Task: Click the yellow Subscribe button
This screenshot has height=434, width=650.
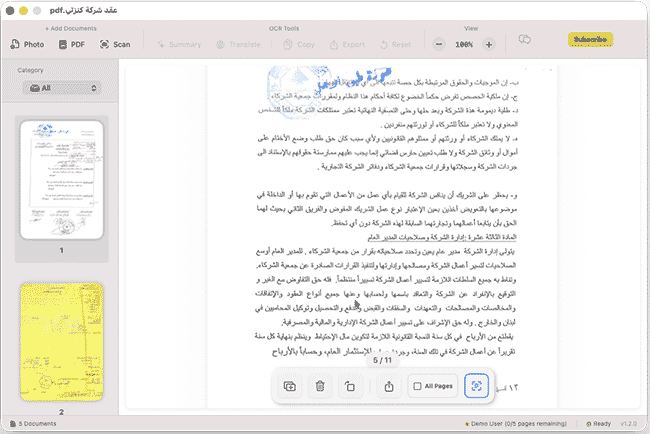Action: pyautogui.click(x=590, y=39)
